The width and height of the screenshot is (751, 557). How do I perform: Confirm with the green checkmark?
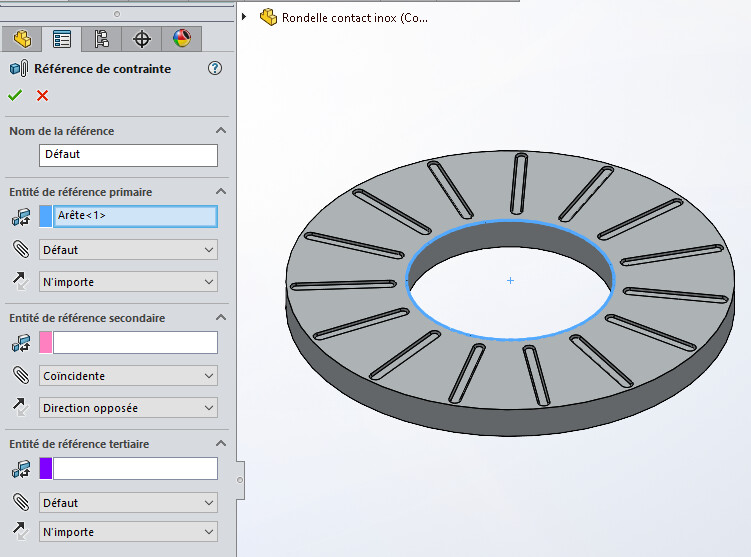coord(15,96)
